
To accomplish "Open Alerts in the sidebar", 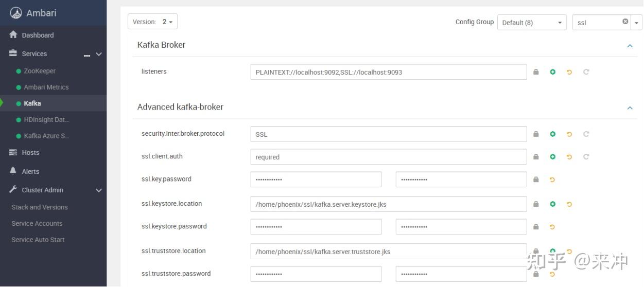I will 30,171.
